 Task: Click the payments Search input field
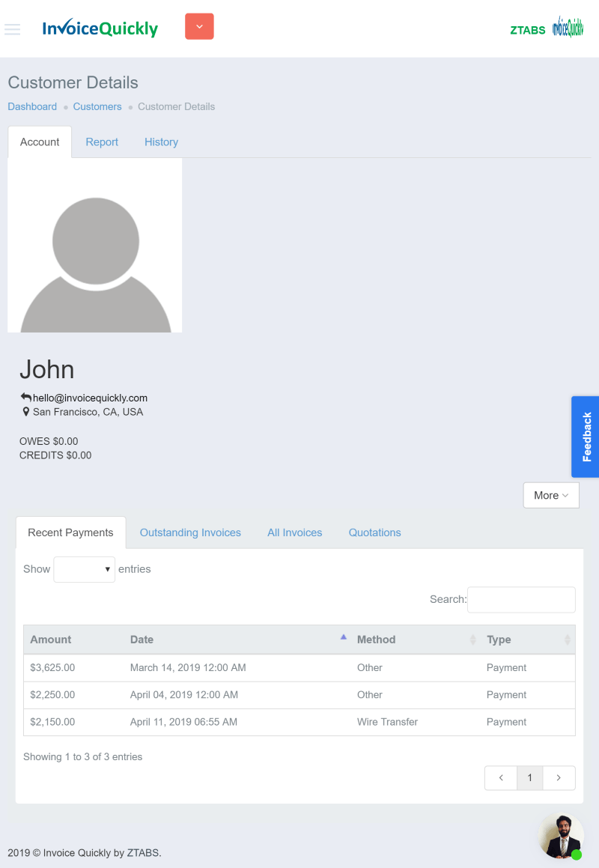(x=521, y=599)
